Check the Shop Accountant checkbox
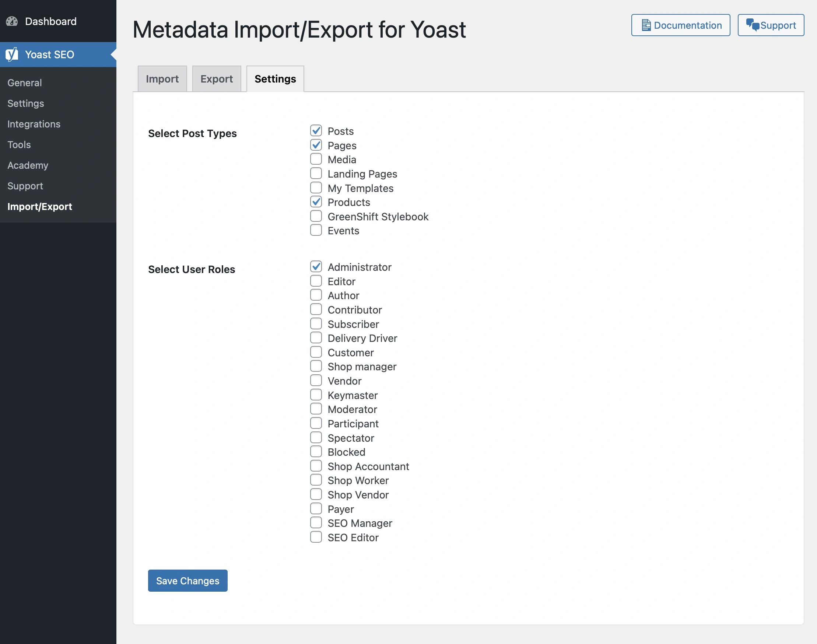This screenshot has height=644, width=817. pyautogui.click(x=316, y=465)
